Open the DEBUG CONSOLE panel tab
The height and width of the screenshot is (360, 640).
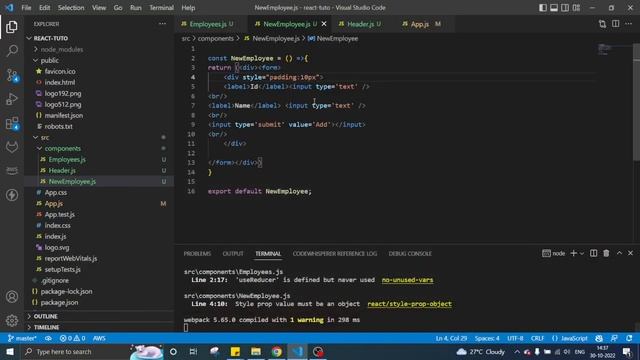pyautogui.click(x=410, y=253)
